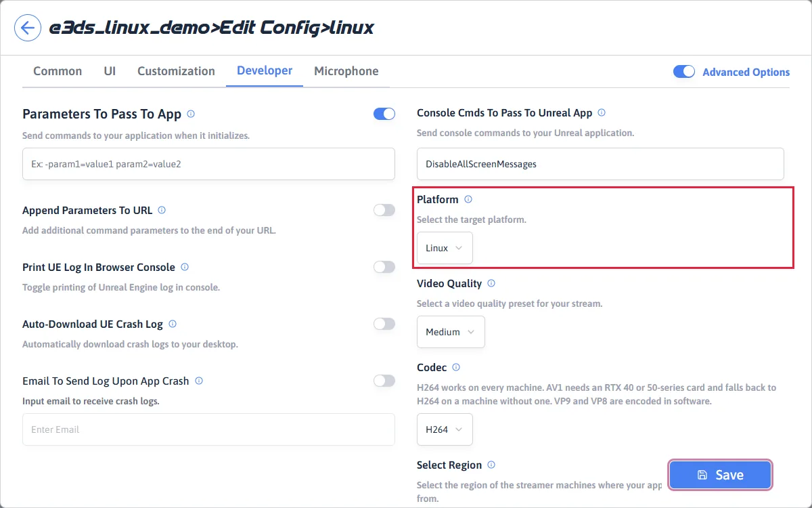Open the Select Region info icon
This screenshot has height=508, width=812.
coord(491,465)
